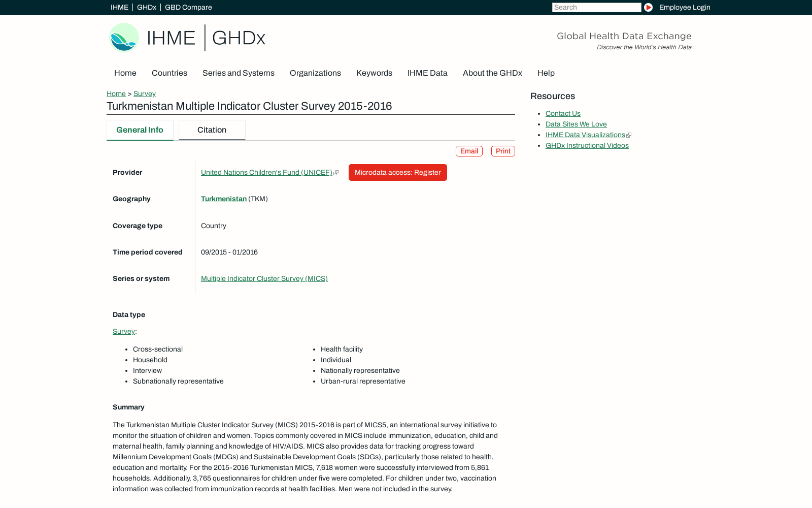Image resolution: width=812 pixels, height=508 pixels.
Task: Click the Home breadcrumb link
Action: (x=116, y=94)
